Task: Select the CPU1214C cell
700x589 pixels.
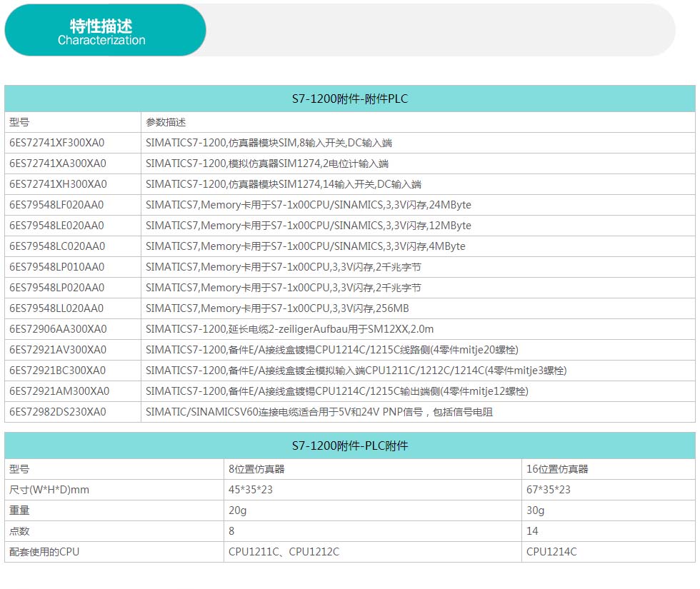Action: 551,552
